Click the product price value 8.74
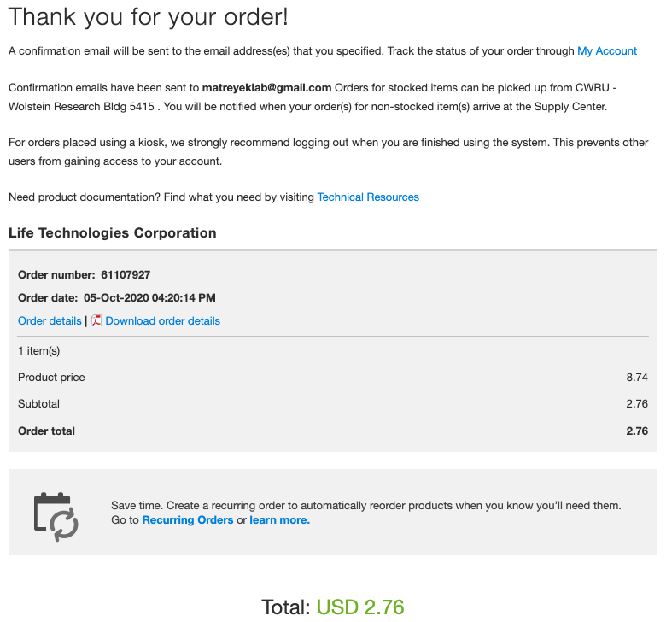The height and width of the screenshot is (622, 672). [x=637, y=378]
